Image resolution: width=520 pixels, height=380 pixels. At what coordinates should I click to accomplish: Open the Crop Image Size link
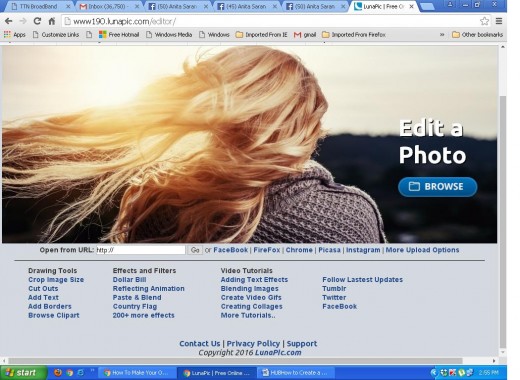pos(56,280)
